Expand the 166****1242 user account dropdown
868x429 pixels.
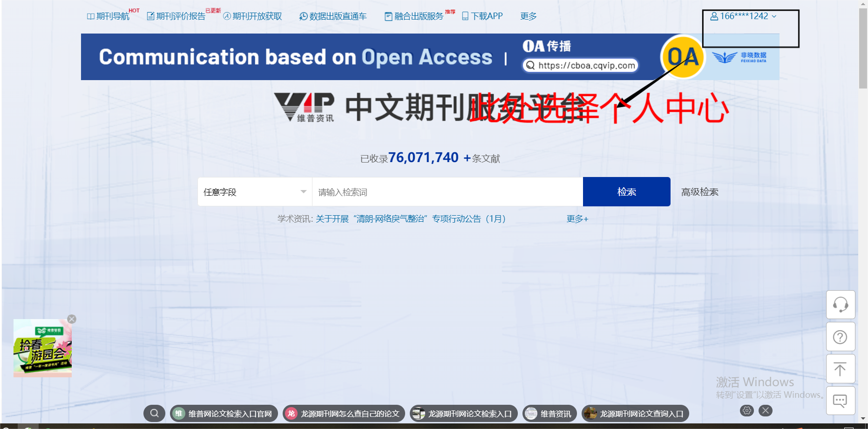click(x=743, y=16)
